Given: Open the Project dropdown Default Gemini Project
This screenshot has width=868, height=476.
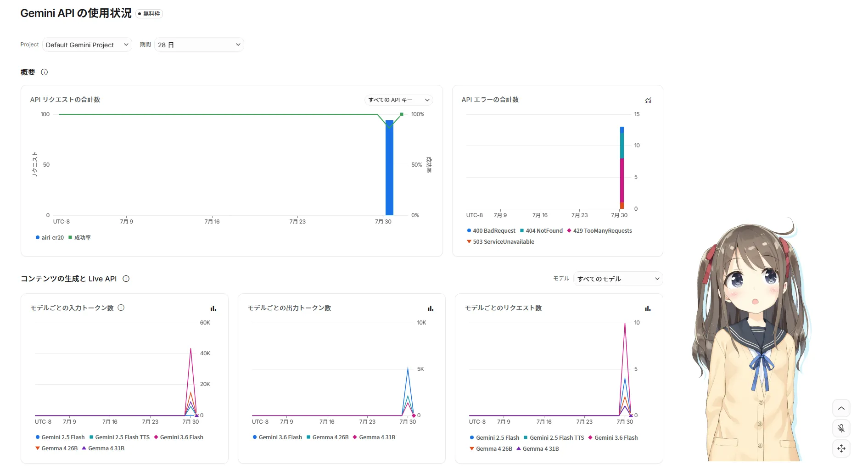Looking at the screenshot, I should [87, 45].
